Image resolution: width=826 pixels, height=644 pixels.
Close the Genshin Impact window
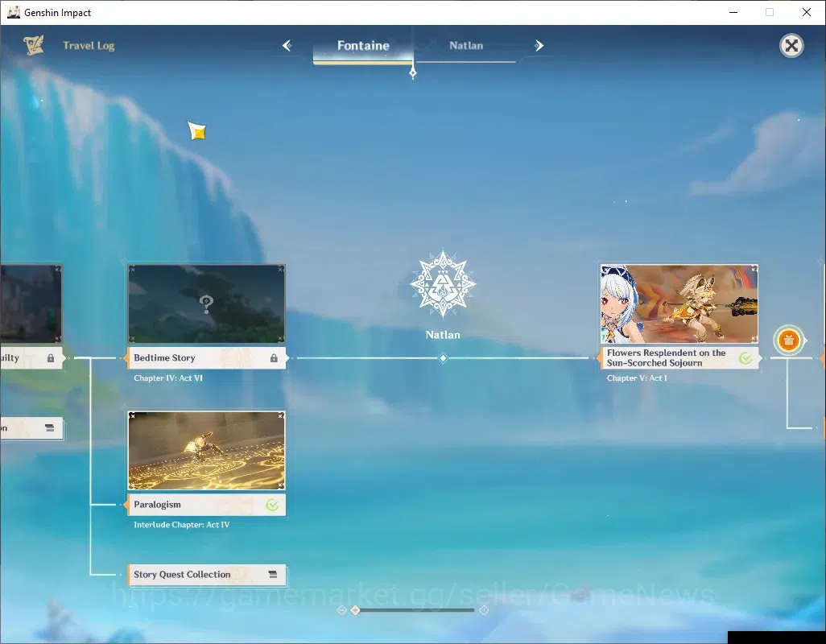(807, 12)
